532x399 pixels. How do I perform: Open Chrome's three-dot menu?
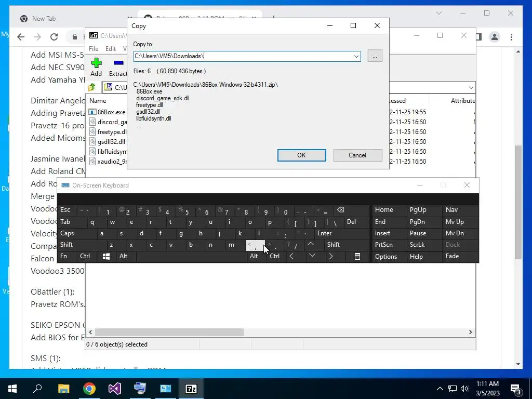point(511,37)
